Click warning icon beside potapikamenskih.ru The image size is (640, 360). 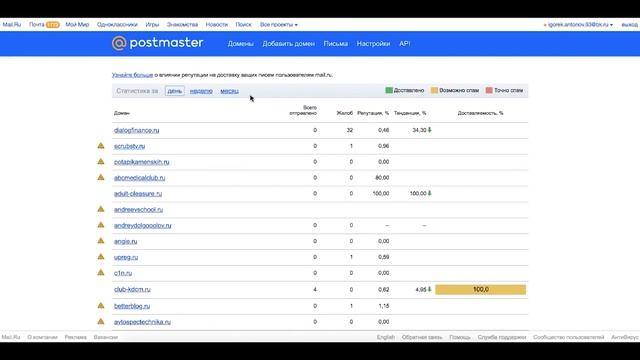(x=101, y=162)
